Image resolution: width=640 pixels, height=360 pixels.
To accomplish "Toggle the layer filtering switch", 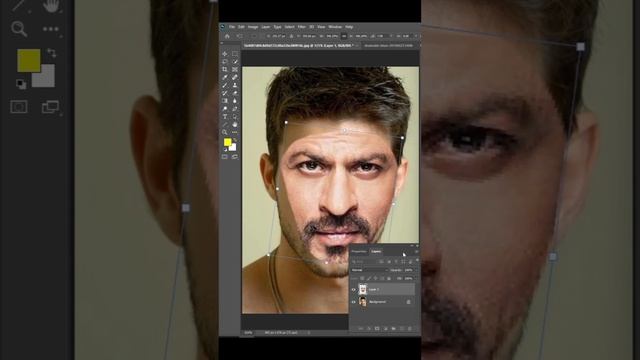I will tap(418, 260).
